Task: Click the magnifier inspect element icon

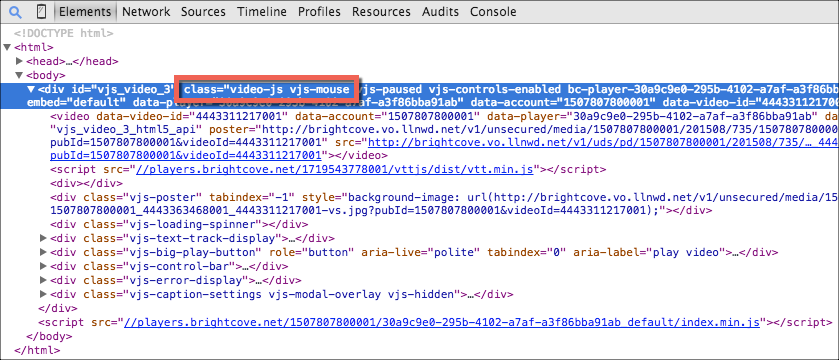Action: point(15,11)
